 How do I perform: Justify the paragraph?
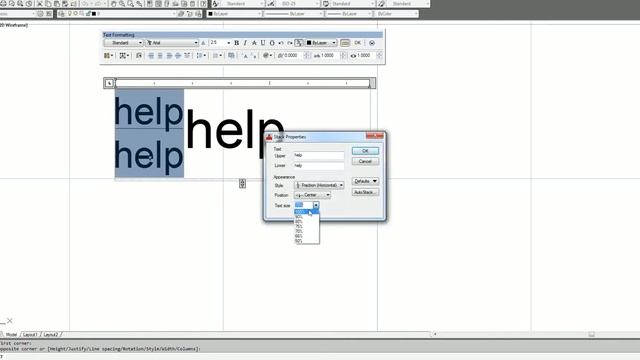178,56
